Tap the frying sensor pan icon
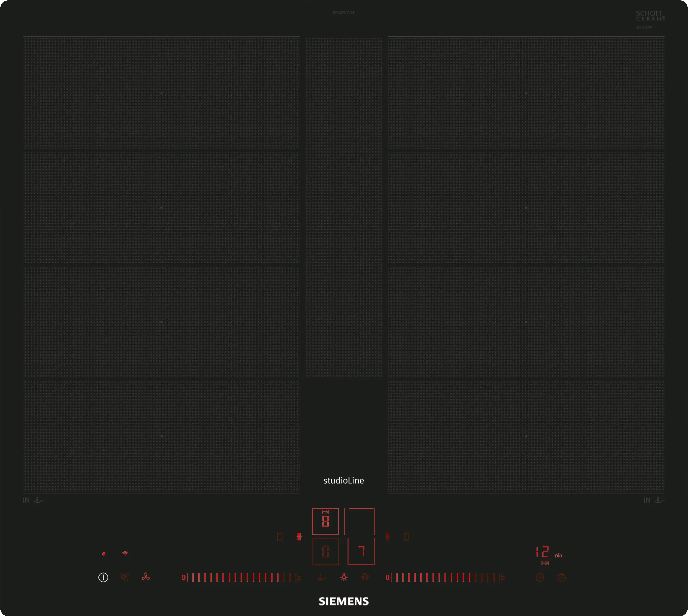688x616 pixels. click(321, 578)
